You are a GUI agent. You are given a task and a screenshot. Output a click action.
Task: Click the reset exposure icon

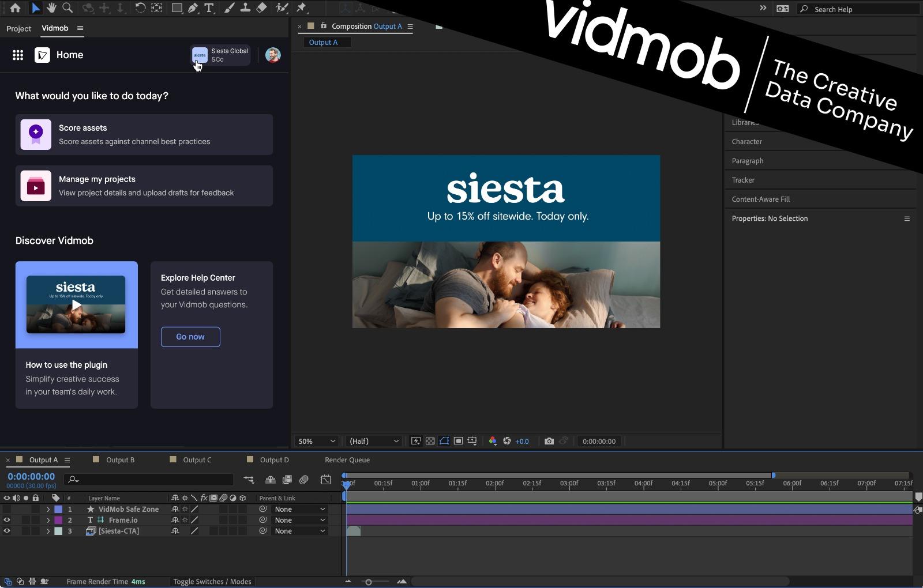click(x=507, y=441)
